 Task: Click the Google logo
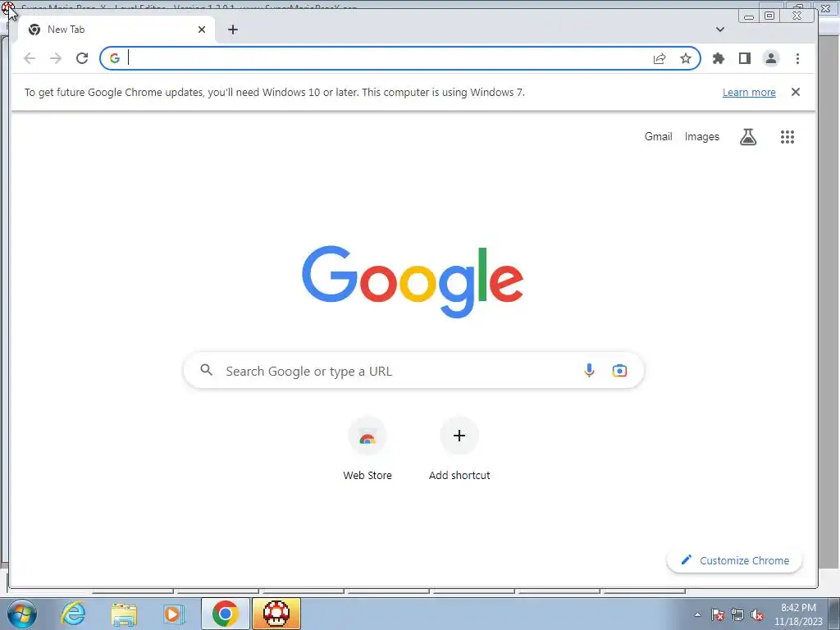pyautogui.click(x=413, y=281)
